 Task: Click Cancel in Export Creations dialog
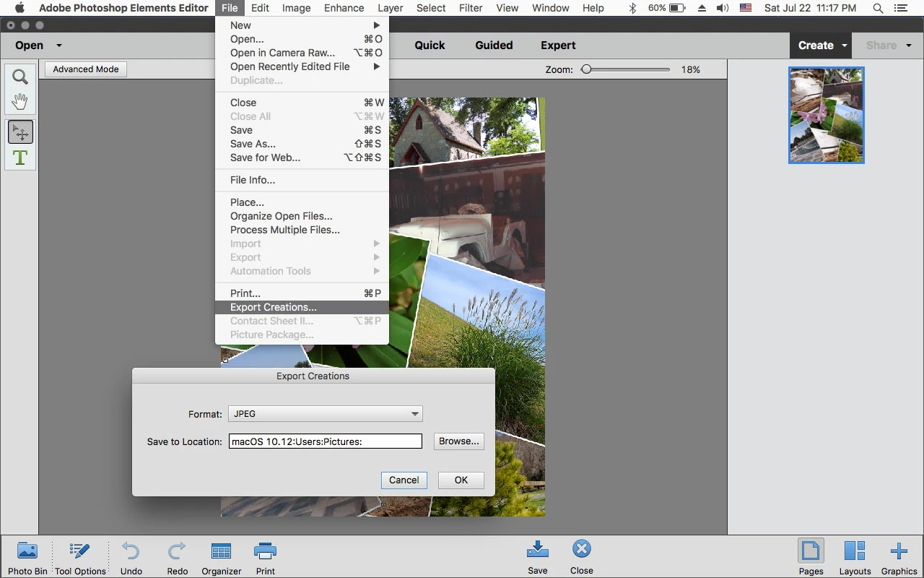point(404,480)
